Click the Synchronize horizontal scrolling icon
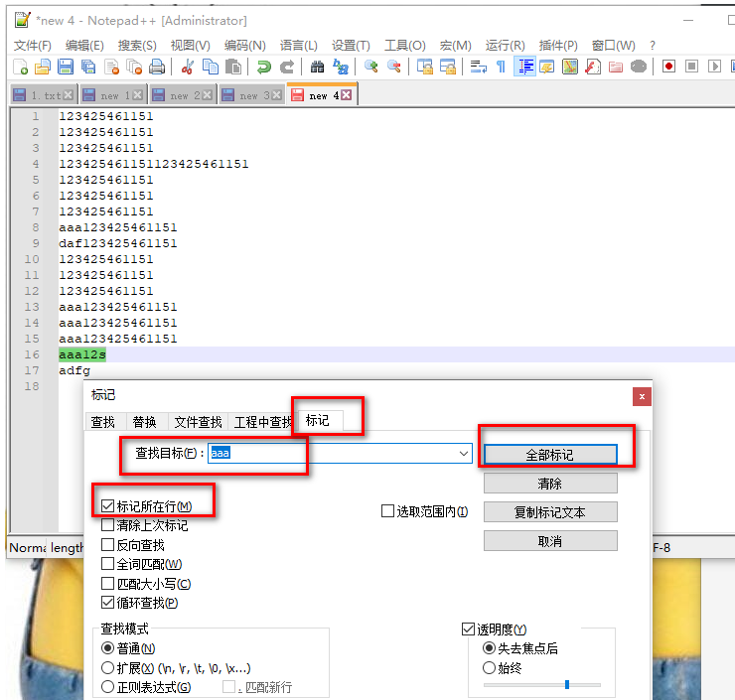 pos(448,67)
